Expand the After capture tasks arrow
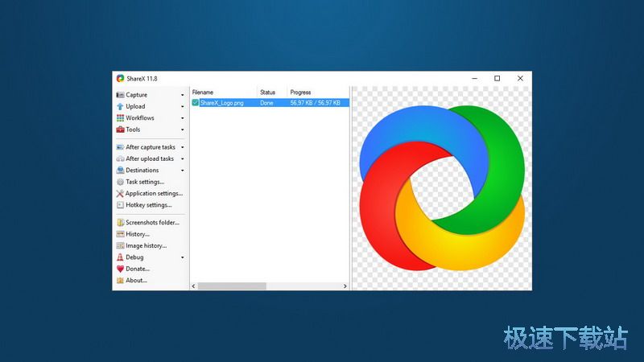Image resolution: width=644 pixels, height=362 pixels. [x=183, y=148]
